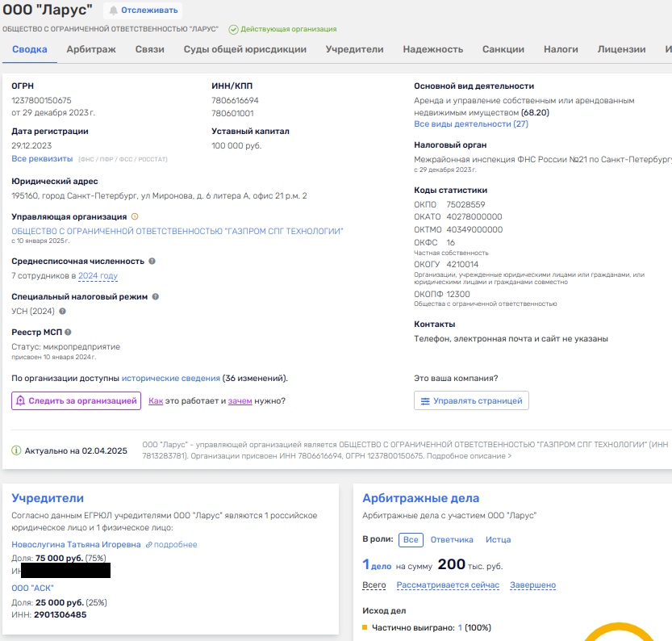Filter arbitration cases by Истца role
Image resolution: width=672 pixels, height=641 pixels.
[x=498, y=540]
